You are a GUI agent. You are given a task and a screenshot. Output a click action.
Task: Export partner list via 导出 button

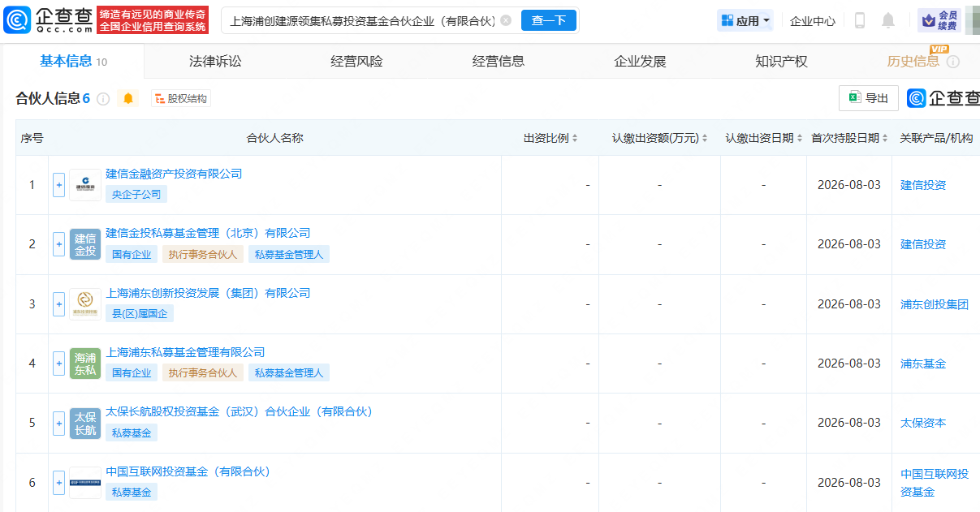(x=869, y=98)
